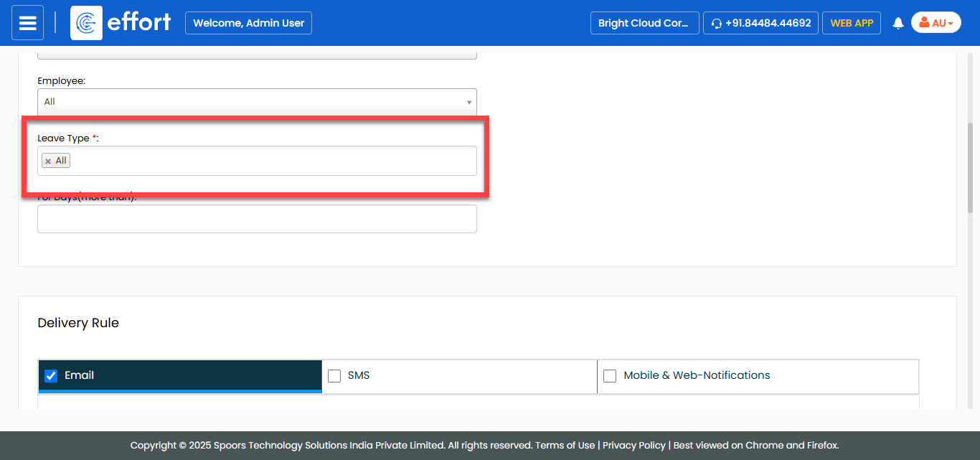Image resolution: width=980 pixels, height=460 pixels.
Task: Open the hamburger navigation menu
Action: pyautogui.click(x=27, y=23)
